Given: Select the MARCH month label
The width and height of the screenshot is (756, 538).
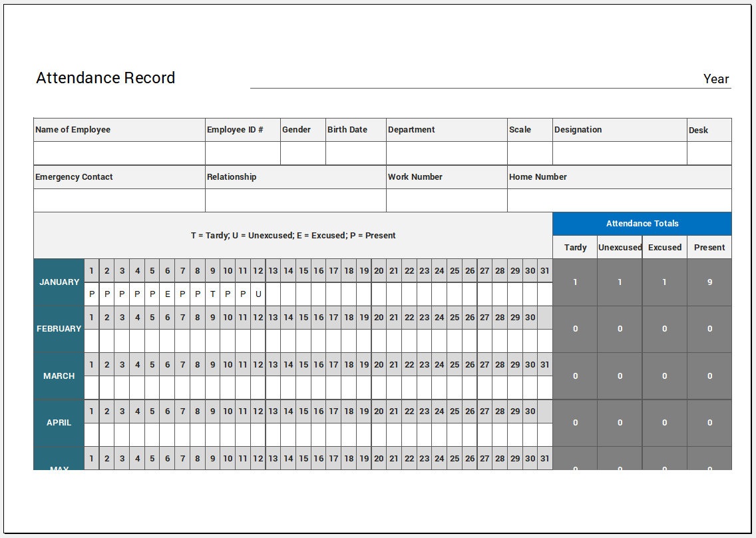Looking at the screenshot, I should pyautogui.click(x=59, y=376).
